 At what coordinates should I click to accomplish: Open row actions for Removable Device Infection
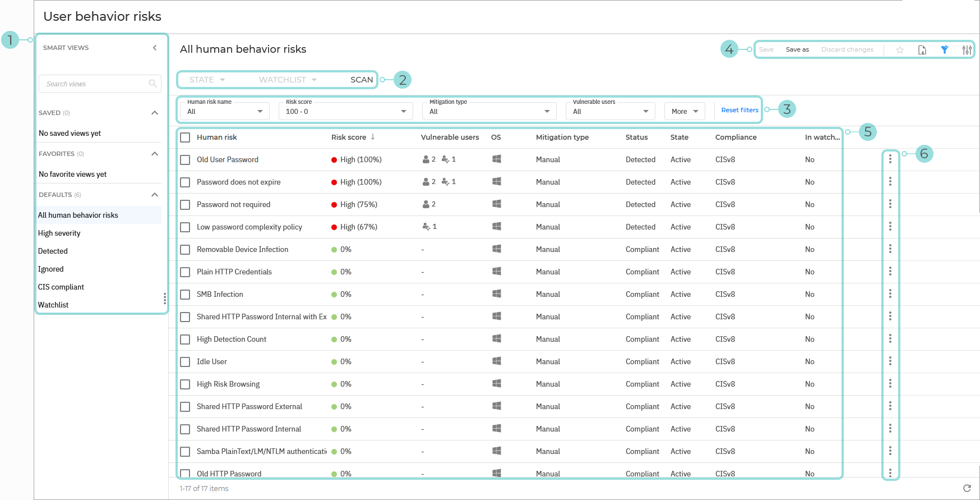890,249
